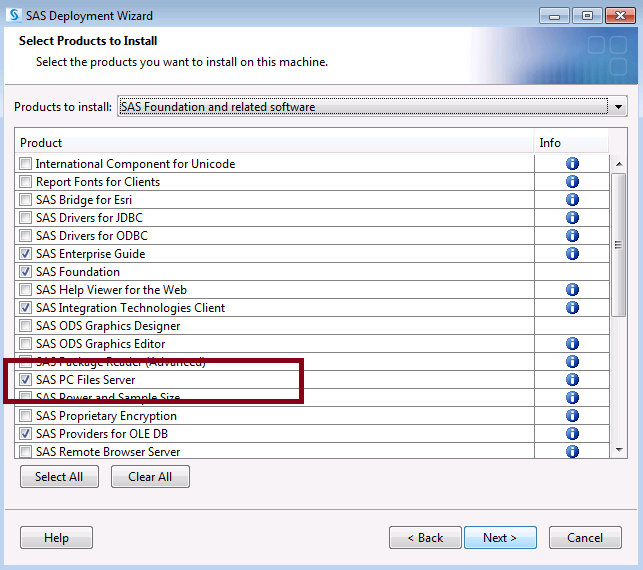Click the product list scrollbar thumb
Image resolution: width=643 pixels, height=570 pixels.
click(x=618, y=245)
